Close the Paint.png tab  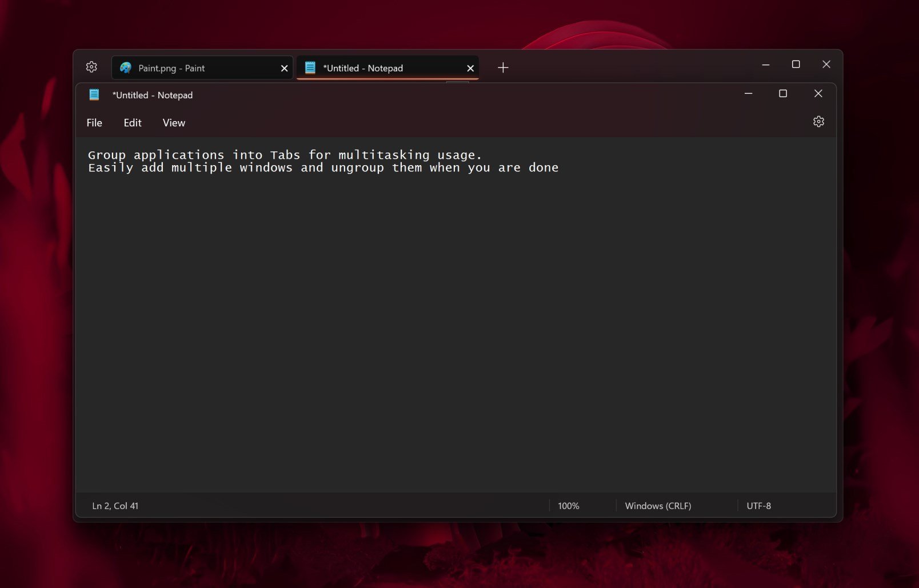283,67
